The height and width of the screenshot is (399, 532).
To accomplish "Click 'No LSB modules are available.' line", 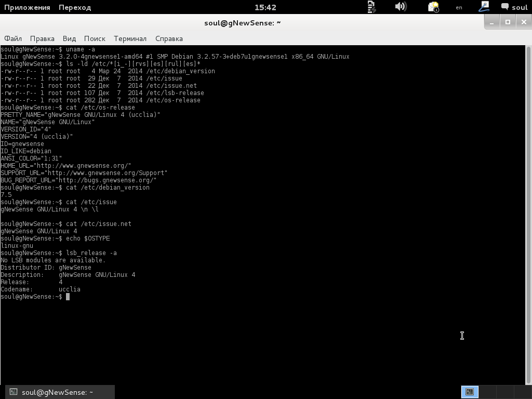I will point(53,260).
